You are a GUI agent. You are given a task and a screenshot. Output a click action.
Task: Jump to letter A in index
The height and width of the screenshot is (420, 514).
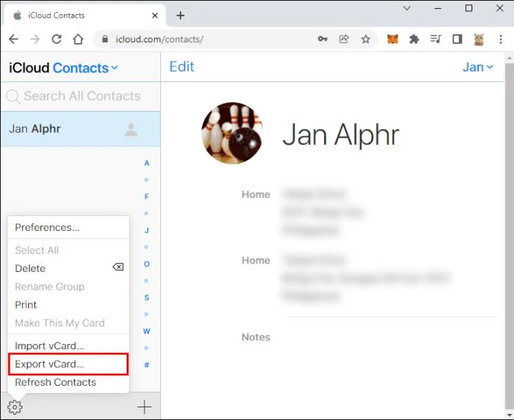(147, 163)
